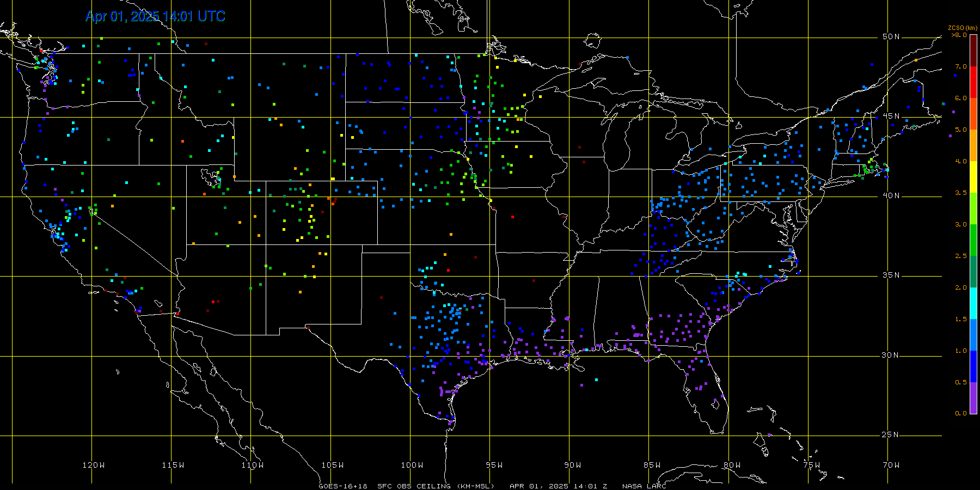Image resolution: width=980 pixels, height=490 pixels.
Task: Click the 'GOES-16+18' footer text
Action: [x=343, y=486]
